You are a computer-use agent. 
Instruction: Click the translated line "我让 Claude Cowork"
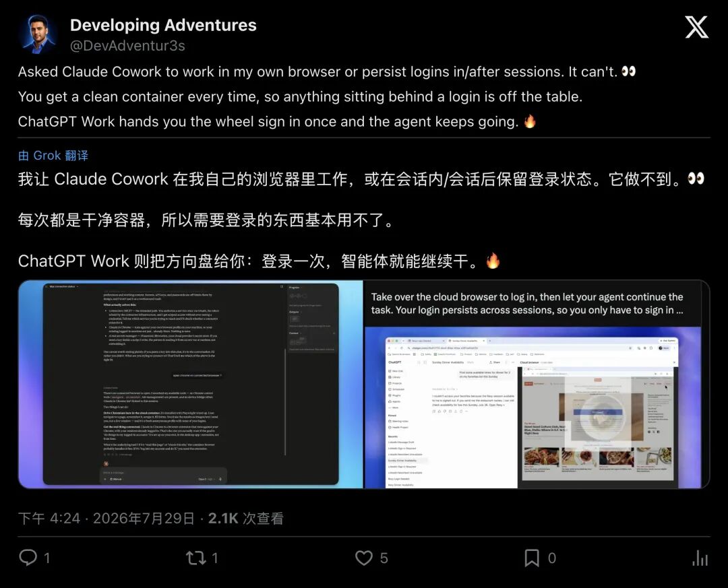(361, 179)
